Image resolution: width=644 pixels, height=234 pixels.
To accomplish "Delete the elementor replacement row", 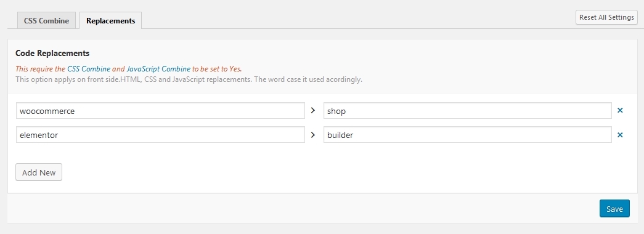I will coord(620,135).
